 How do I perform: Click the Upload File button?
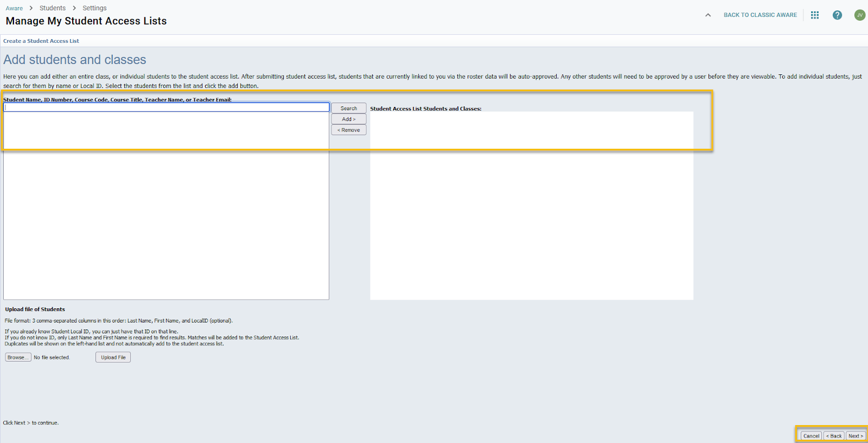[113, 357]
